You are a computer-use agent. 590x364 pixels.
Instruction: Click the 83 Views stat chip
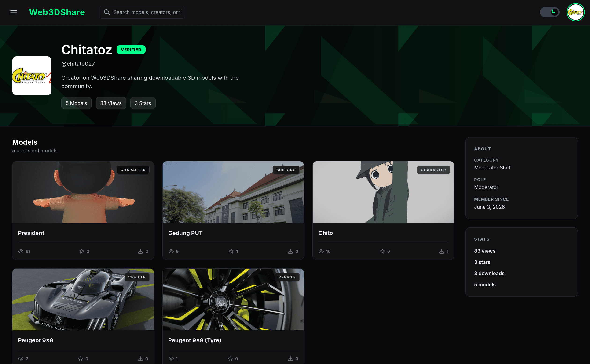111,103
